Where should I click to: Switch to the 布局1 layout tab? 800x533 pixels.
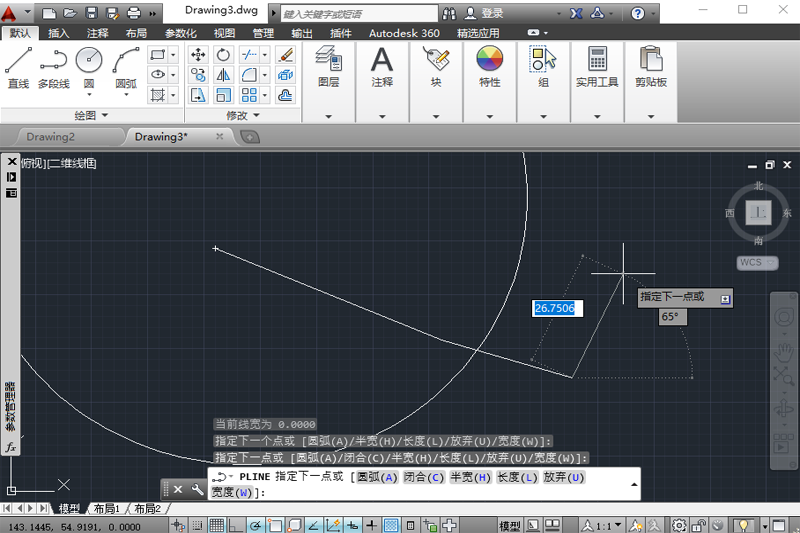(x=106, y=509)
